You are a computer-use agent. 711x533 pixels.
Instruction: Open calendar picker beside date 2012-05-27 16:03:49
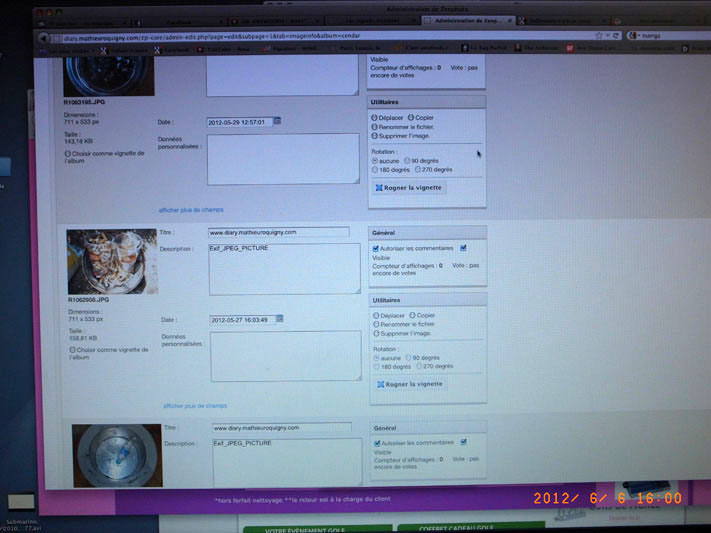[x=279, y=318]
